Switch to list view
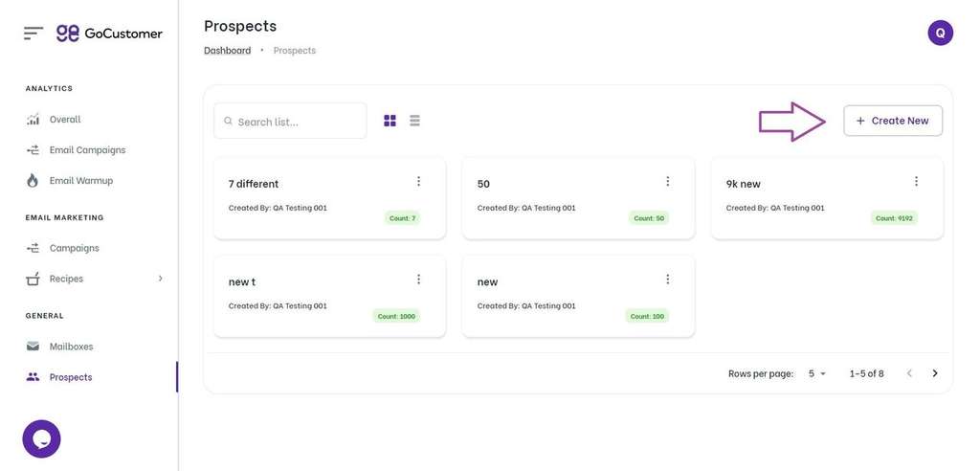 (x=414, y=120)
